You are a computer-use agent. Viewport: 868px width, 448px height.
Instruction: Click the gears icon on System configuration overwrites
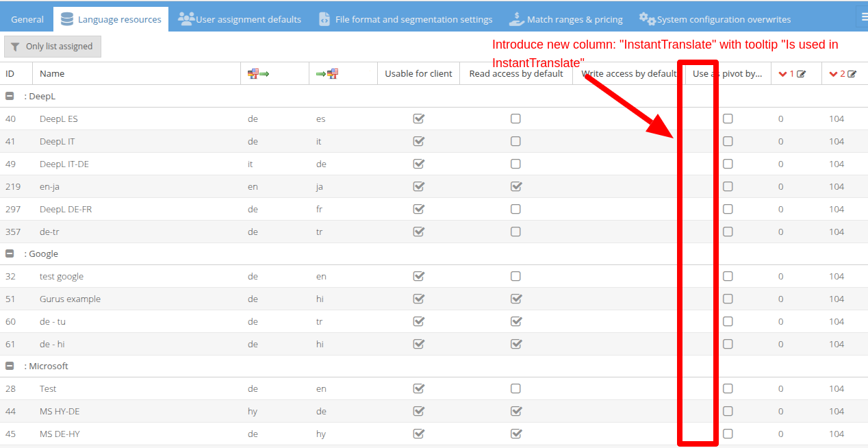coord(647,19)
